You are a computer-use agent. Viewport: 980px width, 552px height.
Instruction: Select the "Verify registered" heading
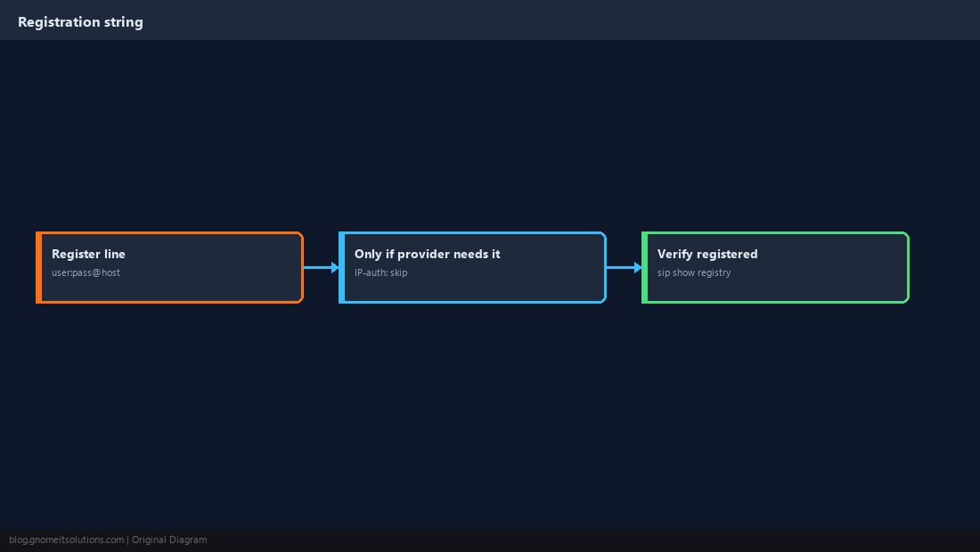(706, 254)
